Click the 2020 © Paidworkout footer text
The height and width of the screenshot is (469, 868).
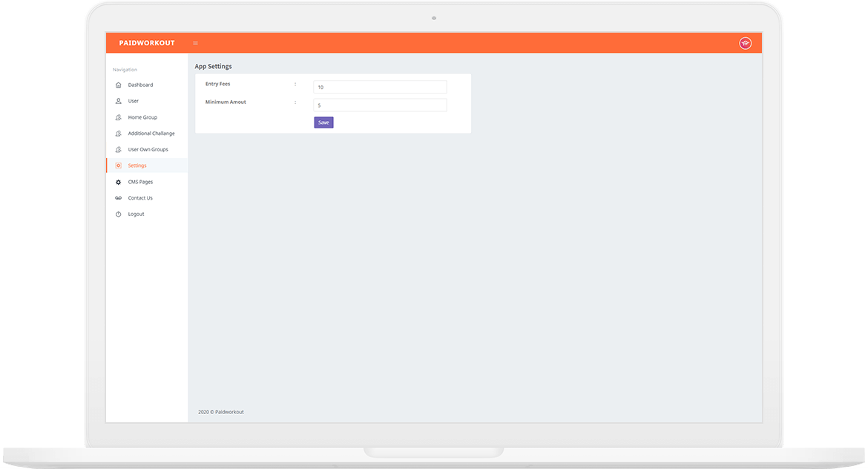point(221,412)
